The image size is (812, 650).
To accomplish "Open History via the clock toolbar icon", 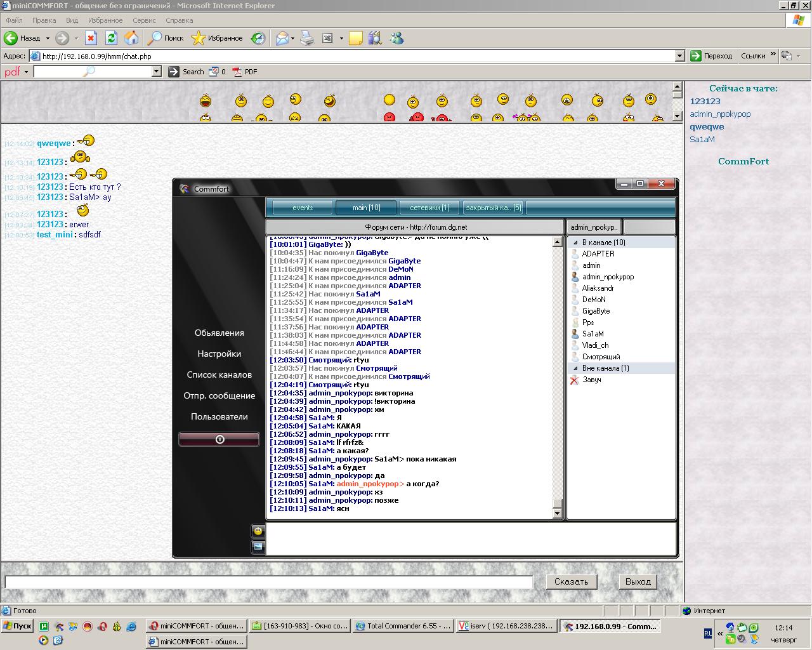I will [x=258, y=38].
